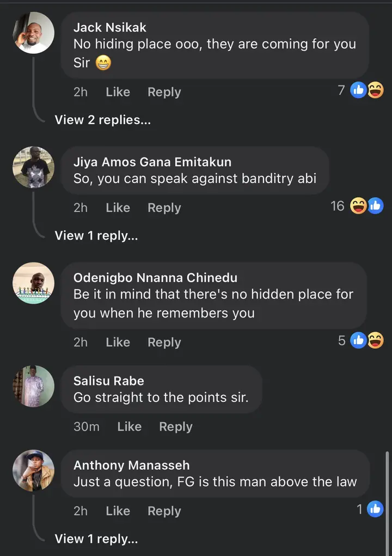Open Odenigbo Nnanna Chinedu's name link
392x556 pixels.
(x=155, y=278)
